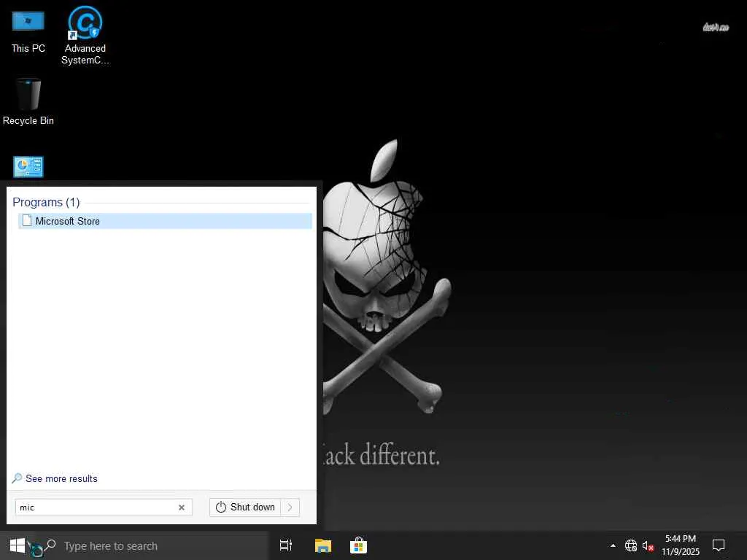Viewport: 747px width, 560px height.
Task: Click taskbar search magnifier icon
Action: tap(50, 545)
